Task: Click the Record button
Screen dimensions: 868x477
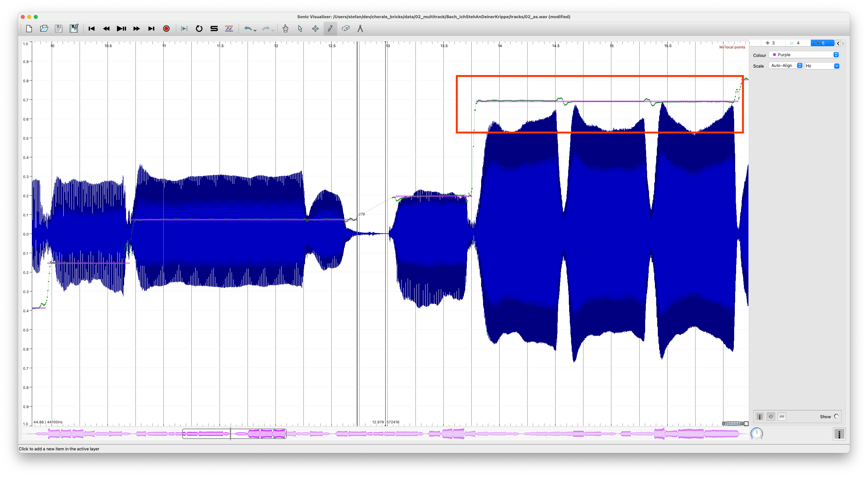Action: [x=166, y=29]
